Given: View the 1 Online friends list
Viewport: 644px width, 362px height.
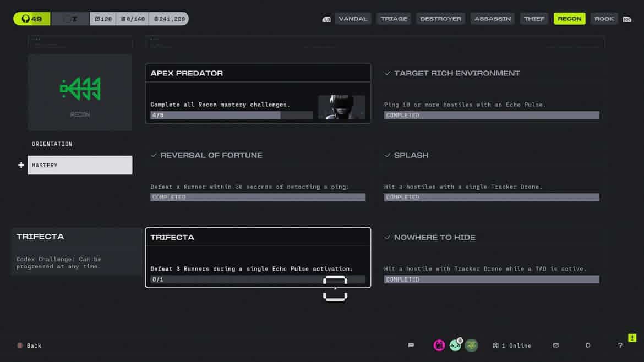Looking at the screenshot, I should [x=512, y=345].
